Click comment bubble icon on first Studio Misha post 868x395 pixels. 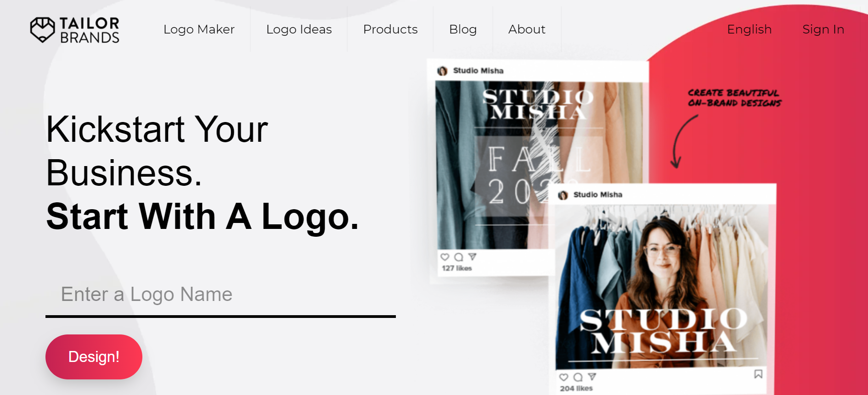[x=458, y=257]
